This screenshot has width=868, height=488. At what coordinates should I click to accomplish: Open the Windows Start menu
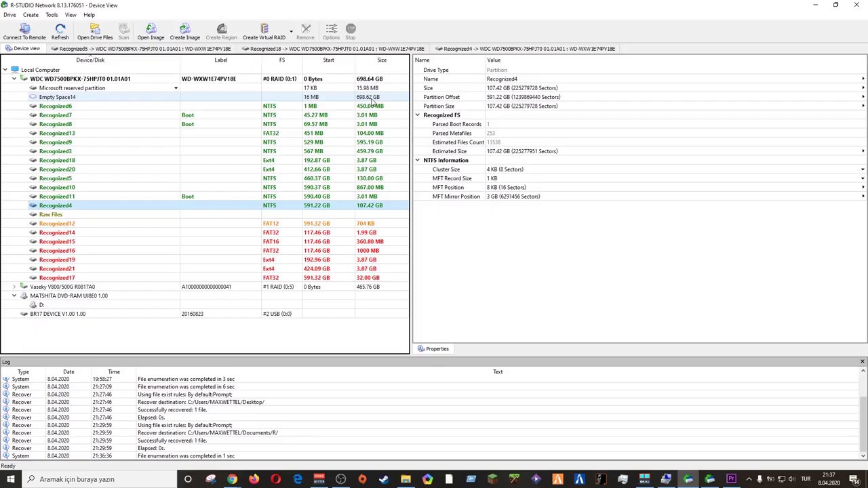[x=10, y=479]
